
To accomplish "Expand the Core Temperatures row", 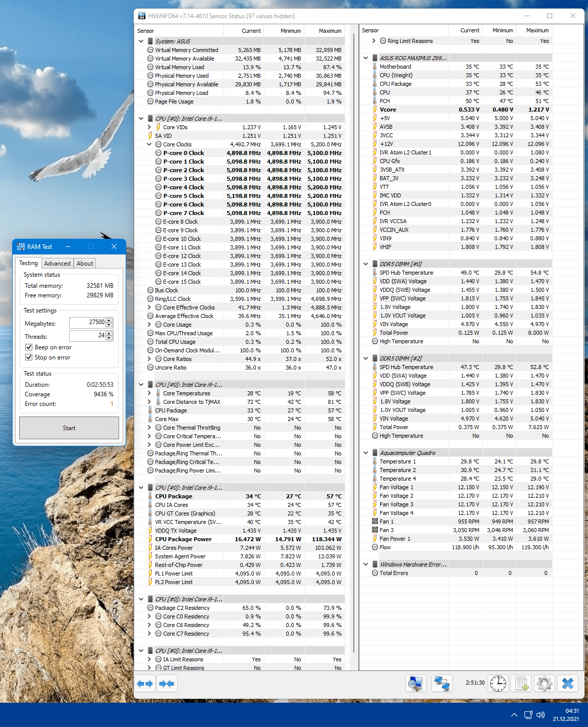I will click(149, 393).
